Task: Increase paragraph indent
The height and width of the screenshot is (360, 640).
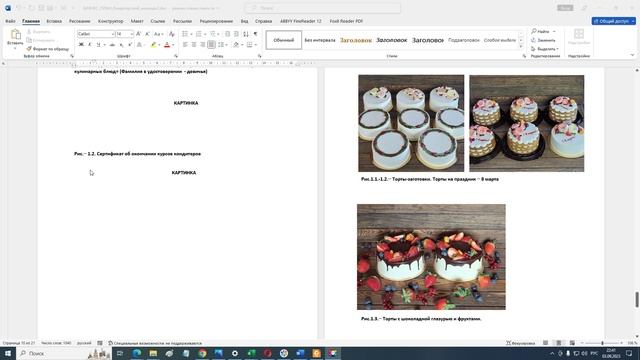Action: (x=236, y=34)
